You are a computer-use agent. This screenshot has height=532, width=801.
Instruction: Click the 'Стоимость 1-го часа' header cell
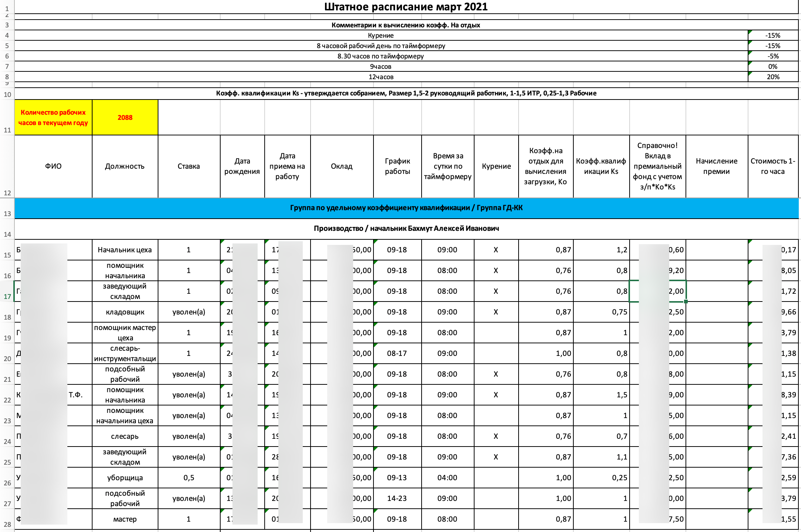coord(773,166)
